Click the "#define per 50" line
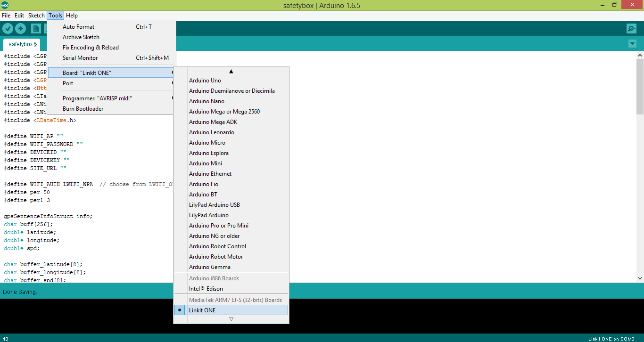Screen dimensions: 644x342 click(27, 192)
